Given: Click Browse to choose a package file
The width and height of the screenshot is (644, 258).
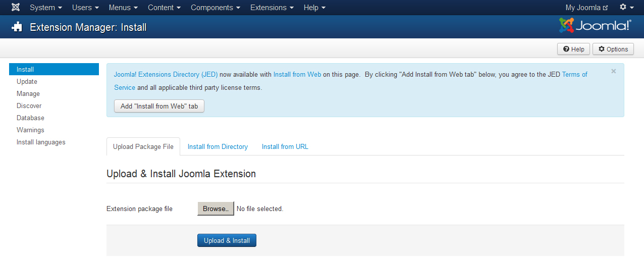Looking at the screenshot, I should point(216,209).
